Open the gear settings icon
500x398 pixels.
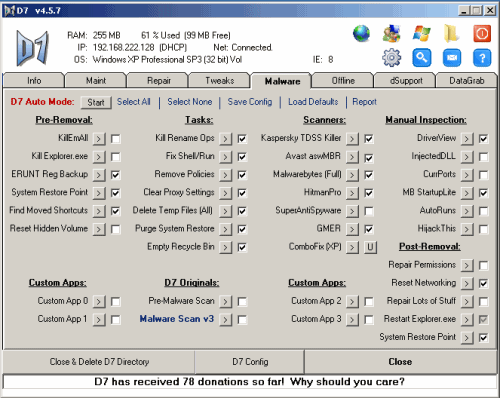click(x=391, y=58)
